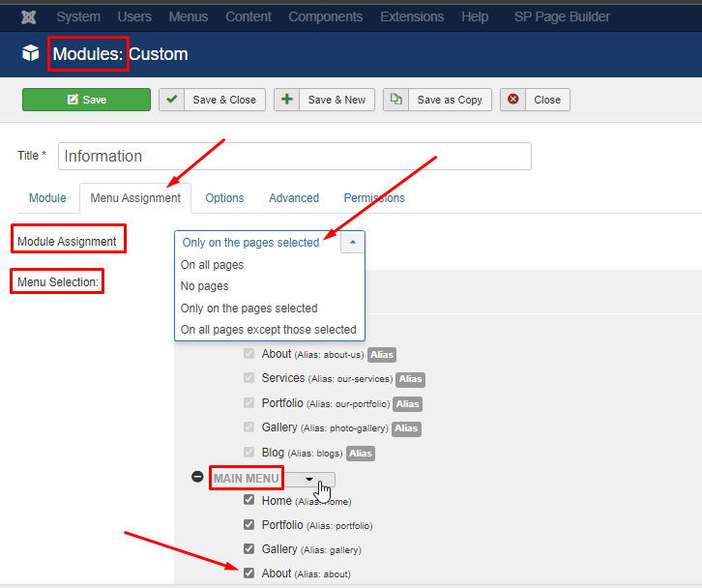Click the checkmark icon on Save & Close
Viewport: 702px width, 588px height.
172,100
